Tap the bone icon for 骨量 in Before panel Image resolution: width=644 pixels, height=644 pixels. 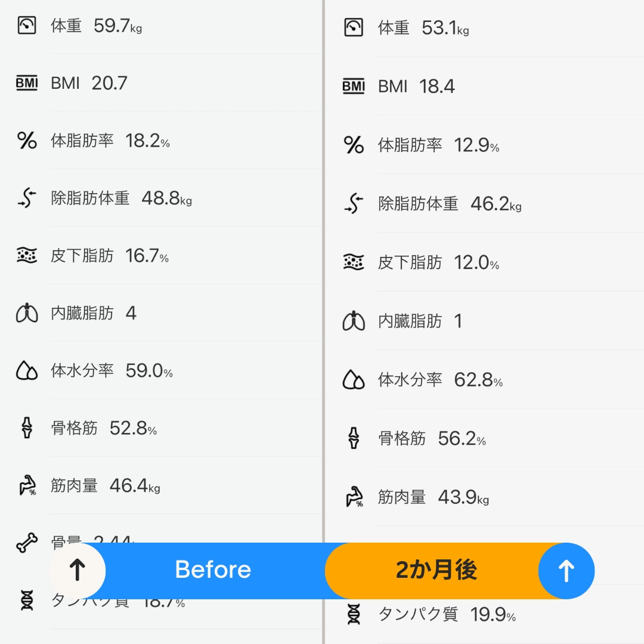pyautogui.click(x=27, y=543)
